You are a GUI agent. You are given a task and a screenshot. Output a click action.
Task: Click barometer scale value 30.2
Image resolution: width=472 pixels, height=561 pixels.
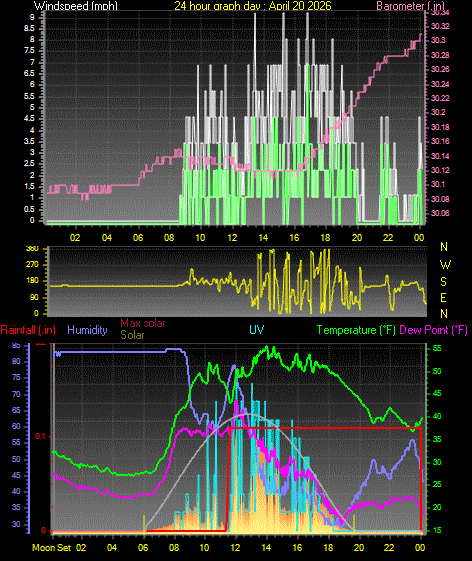pos(438,112)
